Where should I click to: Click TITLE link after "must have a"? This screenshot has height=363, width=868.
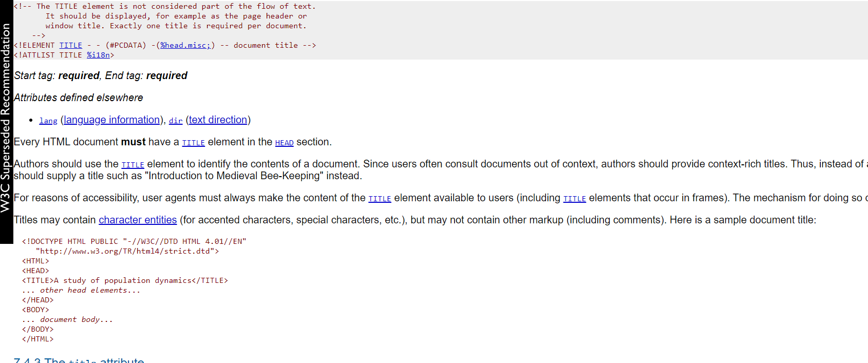point(193,143)
